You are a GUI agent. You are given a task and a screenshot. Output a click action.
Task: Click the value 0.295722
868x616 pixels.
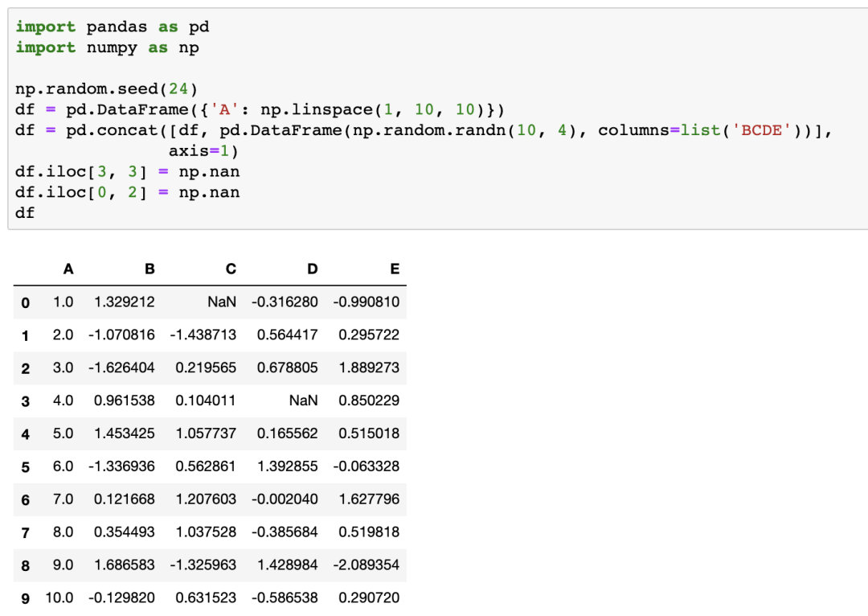pyautogui.click(x=369, y=335)
